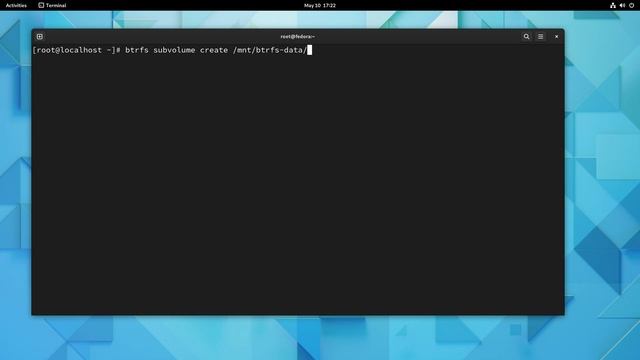Open the clock showing May 10 17:22
The height and width of the screenshot is (360, 640).
pyautogui.click(x=320, y=5)
